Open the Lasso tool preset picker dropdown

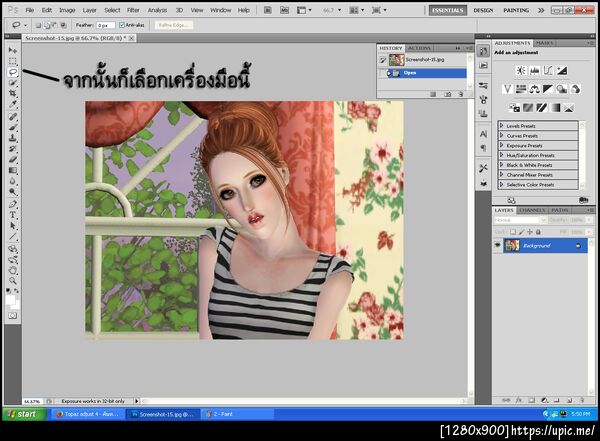tap(25, 25)
